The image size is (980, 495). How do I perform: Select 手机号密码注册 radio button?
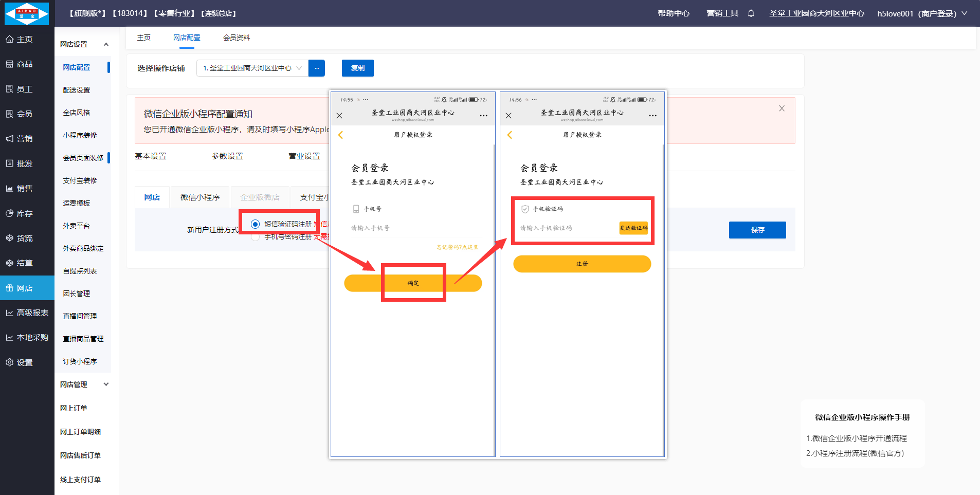255,237
